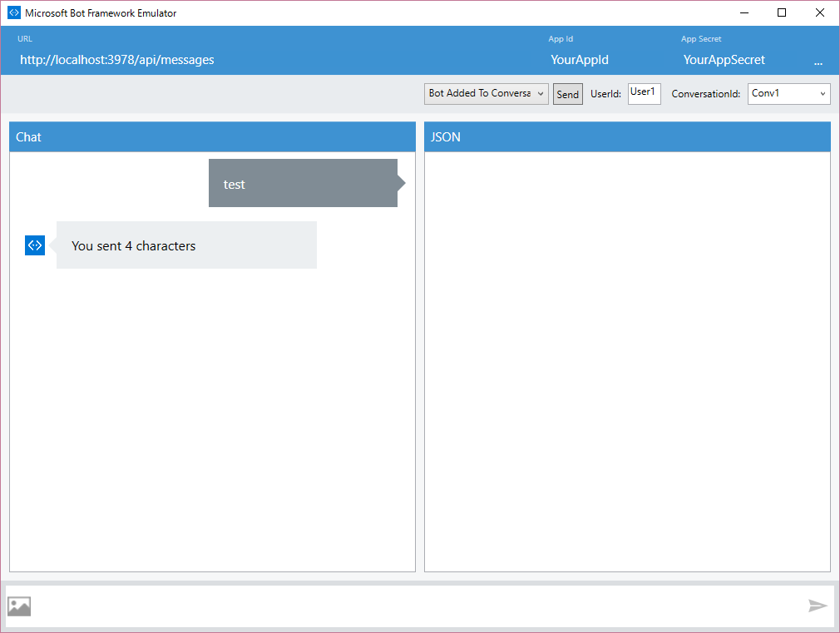
Task: Click the JSON panel header
Action: pyautogui.click(x=627, y=136)
